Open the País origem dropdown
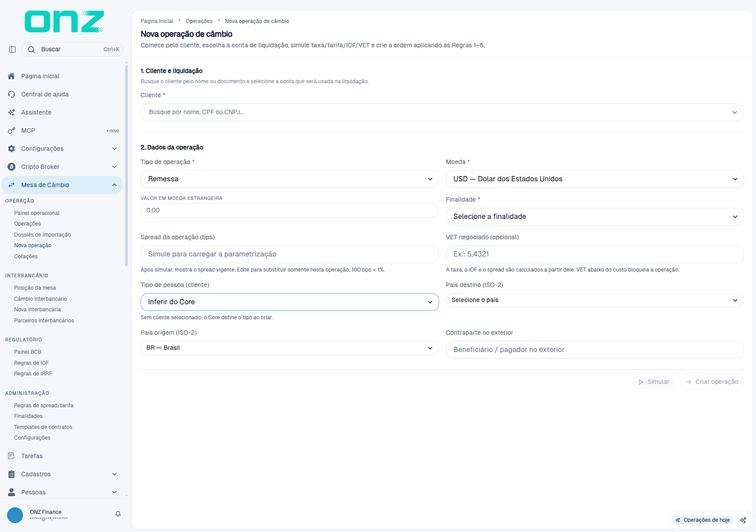The image size is (756, 532). point(290,348)
